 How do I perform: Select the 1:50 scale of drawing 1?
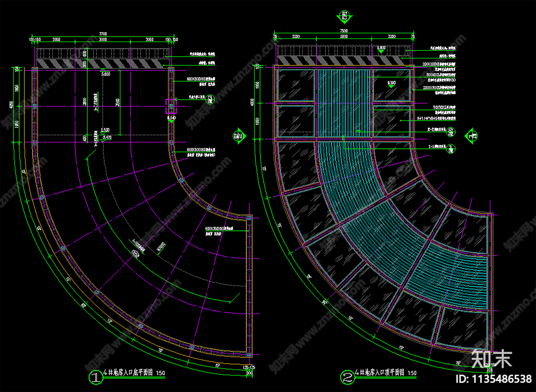[160, 373]
